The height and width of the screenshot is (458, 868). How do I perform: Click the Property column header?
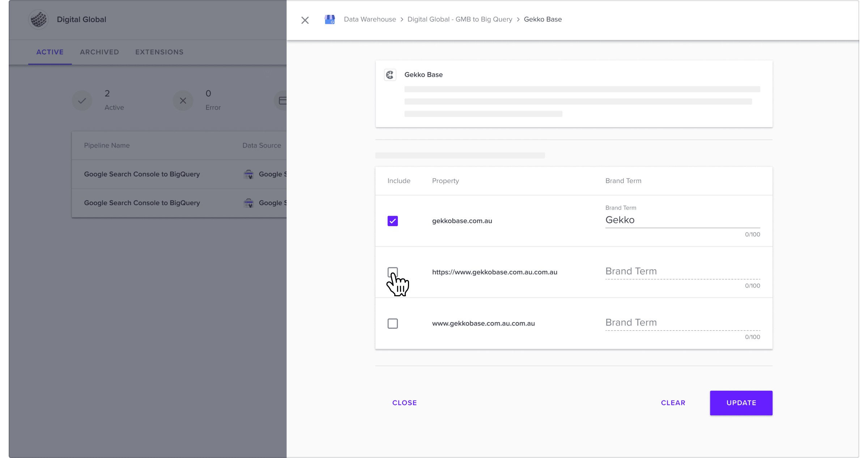pos(445,181)
